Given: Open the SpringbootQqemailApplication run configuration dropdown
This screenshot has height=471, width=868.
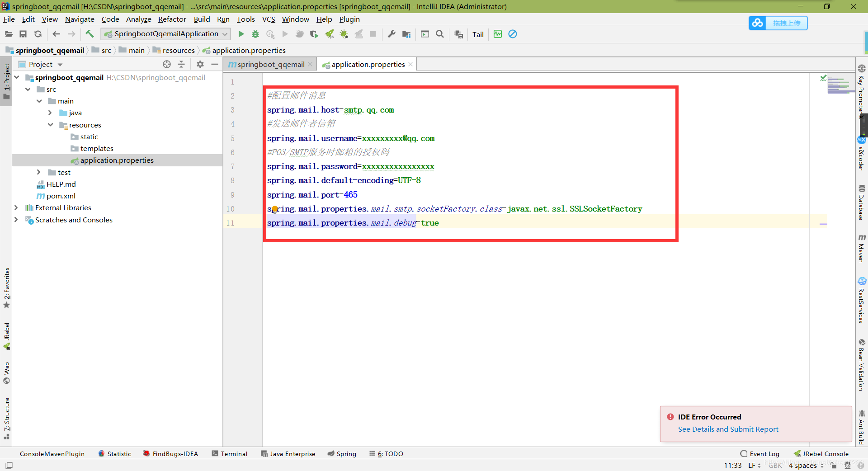Looking at the screenshot, I should [166, 34].
